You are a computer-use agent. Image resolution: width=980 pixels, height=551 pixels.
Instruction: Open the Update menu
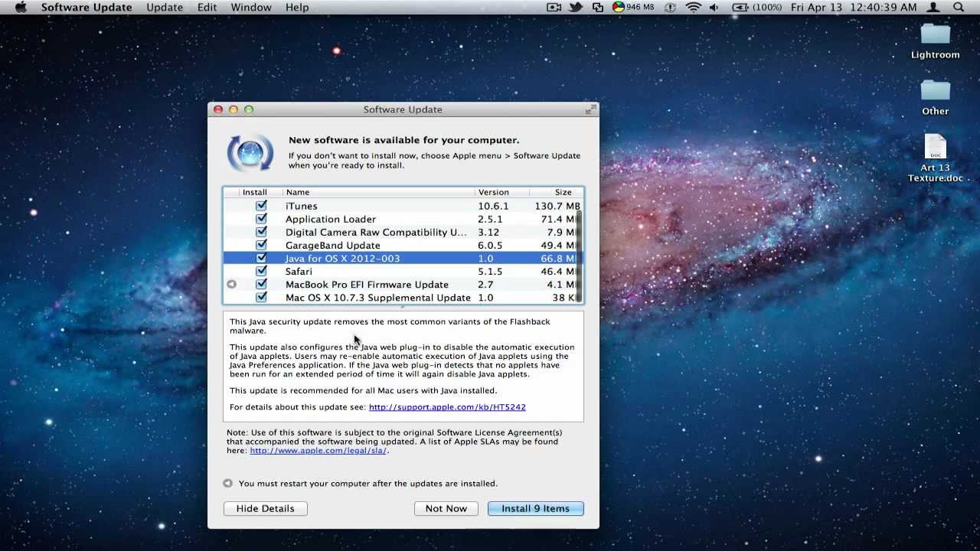(165, 7)
